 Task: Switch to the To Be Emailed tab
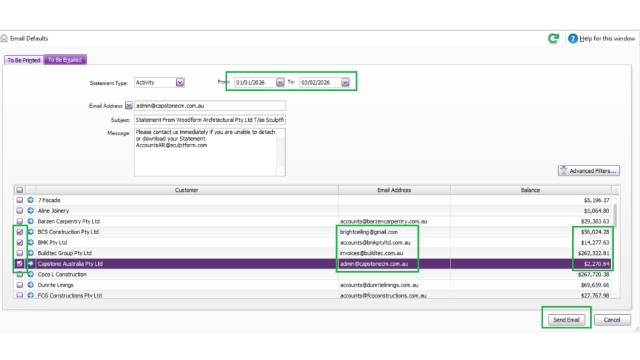[65, 60]
